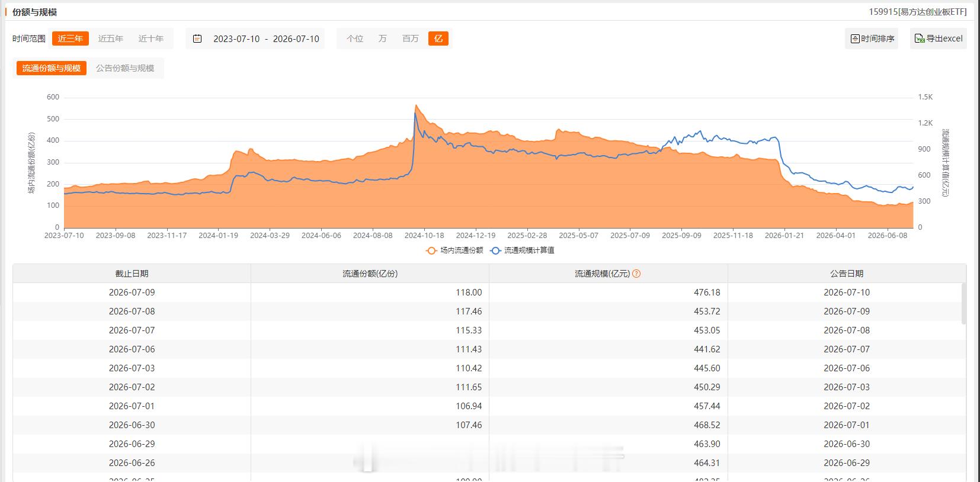980x482 pixels.
Task: Click the 457.44 scale value cell
Action: pos(609,406)
